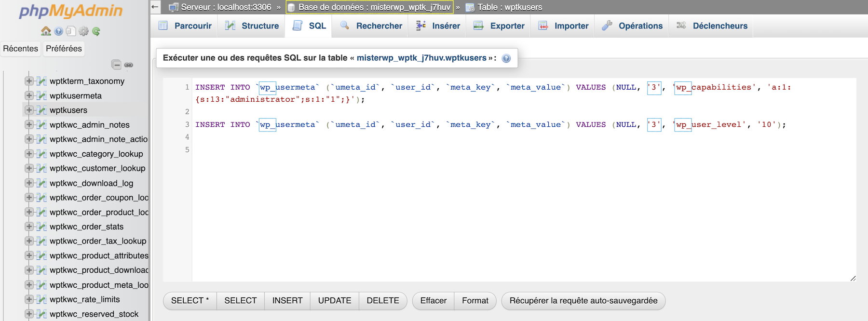
Task: Insert an UPDATE query template
Action: point(335,301)
